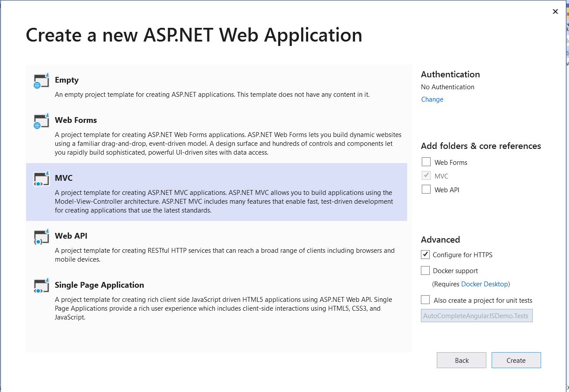Click the Web API description about RESTful services
The image size is (569, 392).
click(x=225, y=255)
